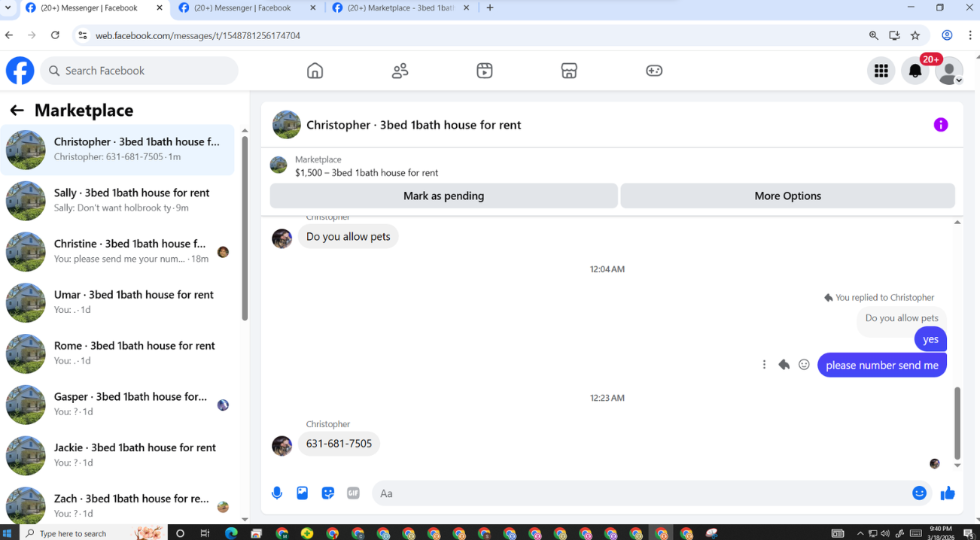Viewport: 980px width, 540px height.
Task: Attach a photo with the image icon
Action: click(x=302, y=493)
